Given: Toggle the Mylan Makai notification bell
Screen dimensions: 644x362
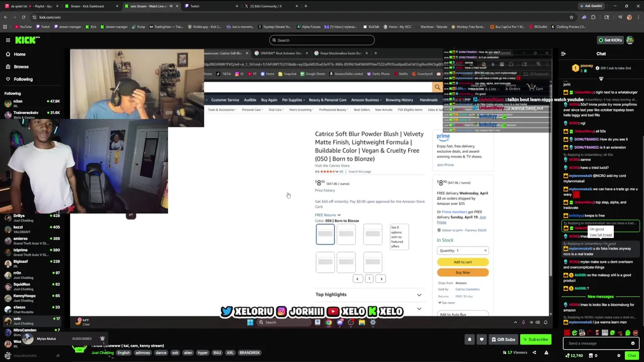Looking at the screenshot, I should [x=102, y=339].
